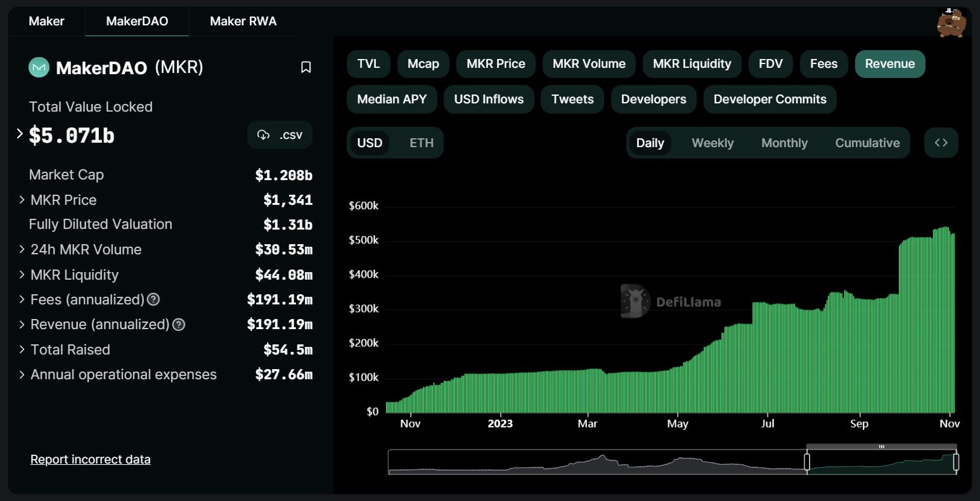This screenshot has height=501, width=980.
Task: Switch chart denomination to ETH
Action: tap(421, 143)
